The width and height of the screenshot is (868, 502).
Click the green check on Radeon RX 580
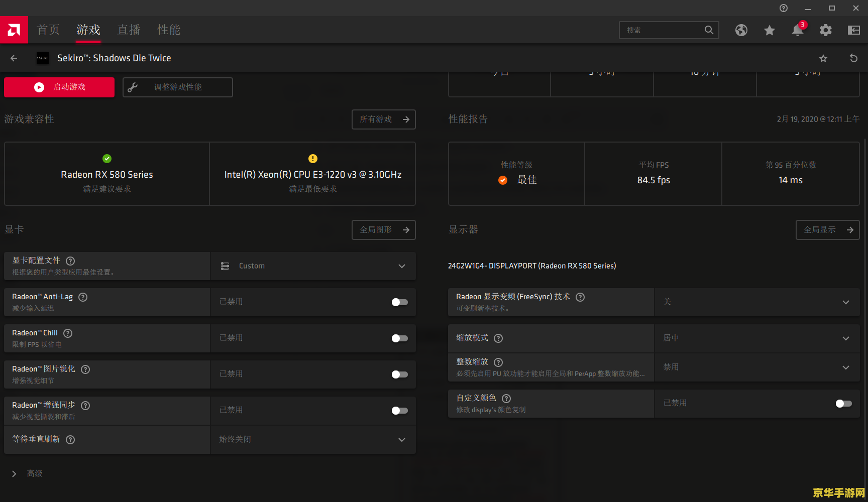(x=107, y=159)
